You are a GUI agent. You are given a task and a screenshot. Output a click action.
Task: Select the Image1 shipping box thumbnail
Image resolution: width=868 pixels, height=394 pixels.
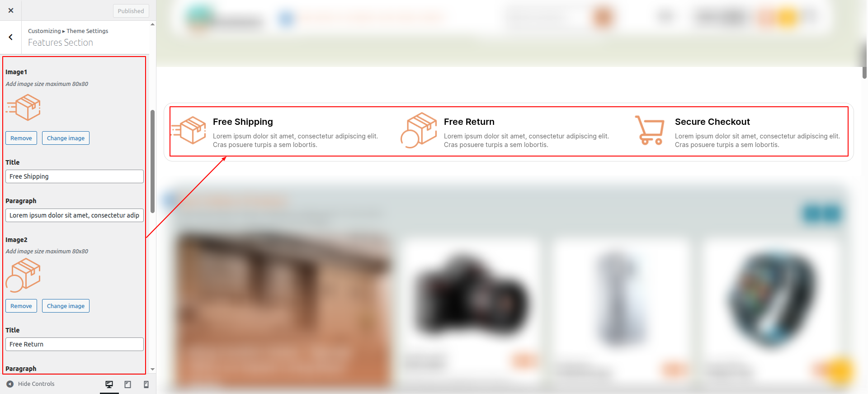tap(23, 107)
